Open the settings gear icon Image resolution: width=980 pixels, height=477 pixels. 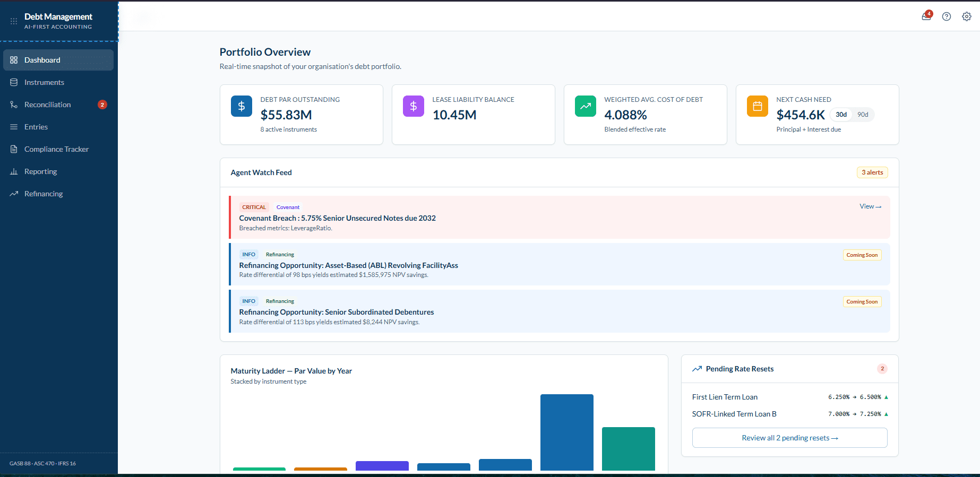pyautogui.click(x=967, y=16)
